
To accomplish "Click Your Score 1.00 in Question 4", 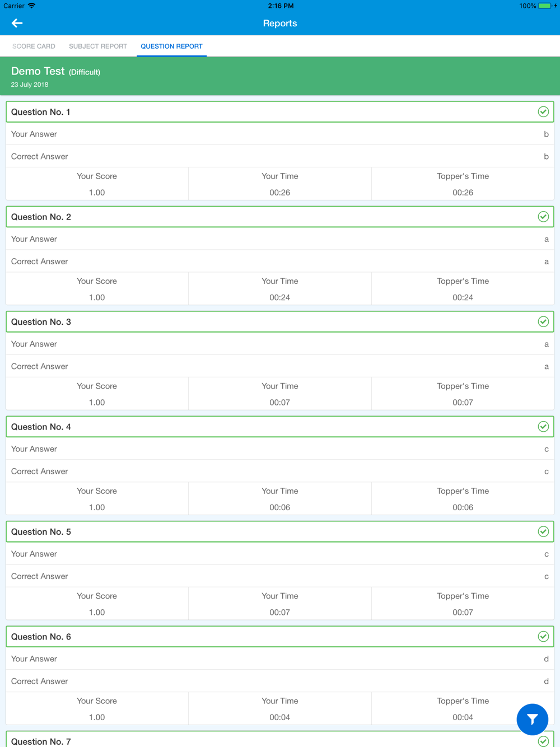I will (x=97, y=499).
